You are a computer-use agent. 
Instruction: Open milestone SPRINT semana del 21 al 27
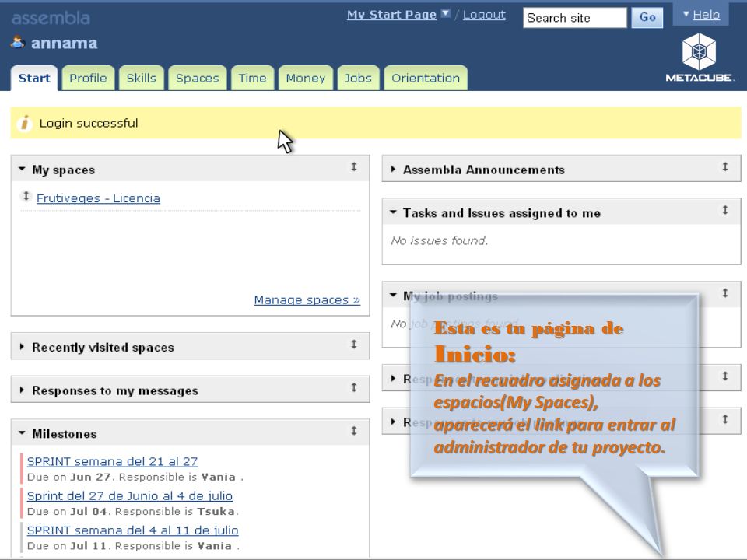coord(112,461)
